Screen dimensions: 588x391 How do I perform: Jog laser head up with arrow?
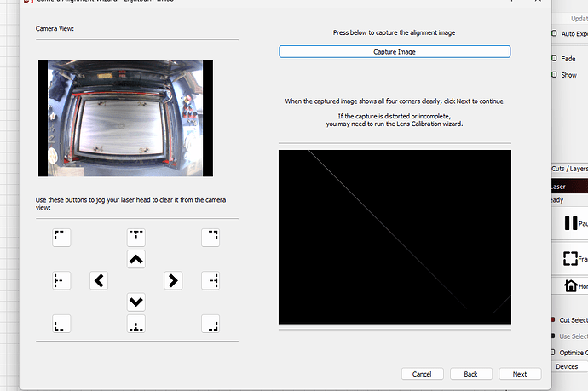136,259
